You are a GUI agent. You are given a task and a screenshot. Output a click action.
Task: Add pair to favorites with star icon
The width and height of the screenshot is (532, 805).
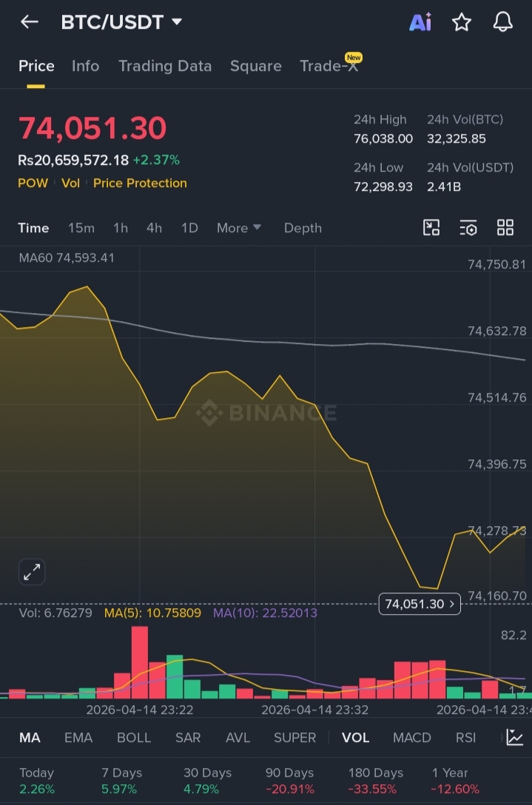point(461,22)
